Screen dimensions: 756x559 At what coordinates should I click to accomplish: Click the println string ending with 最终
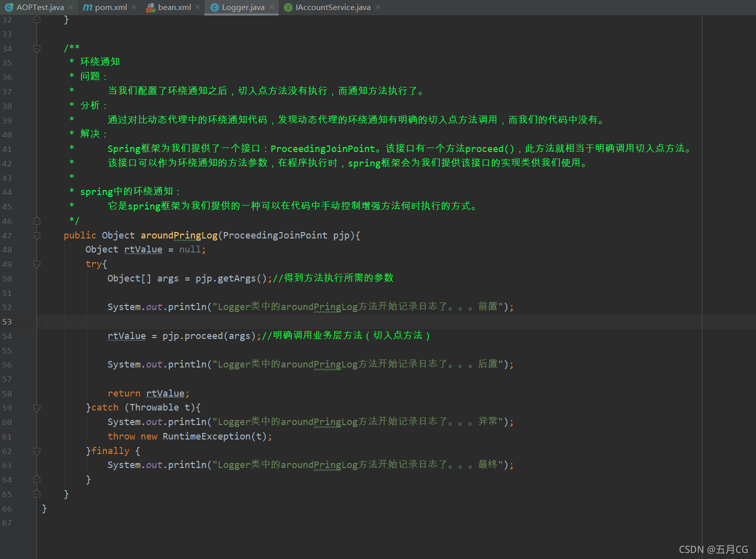pyautogui.click(x=358, y=465)
